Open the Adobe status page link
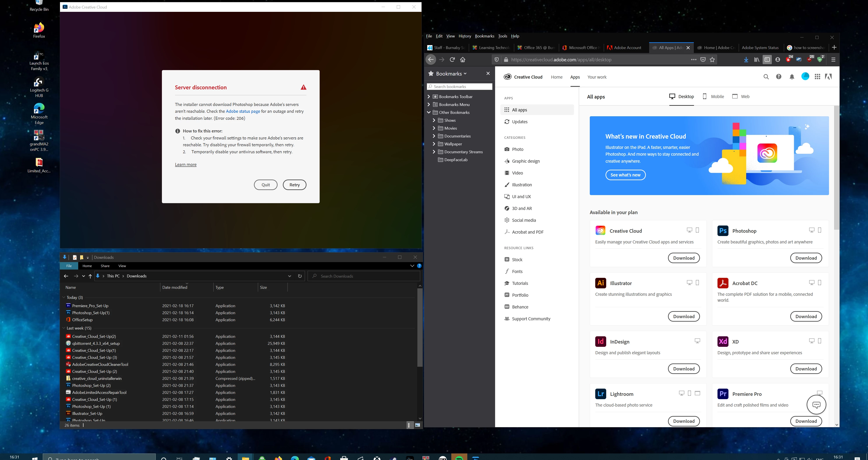Screen dimensions: 868x460 243,111
